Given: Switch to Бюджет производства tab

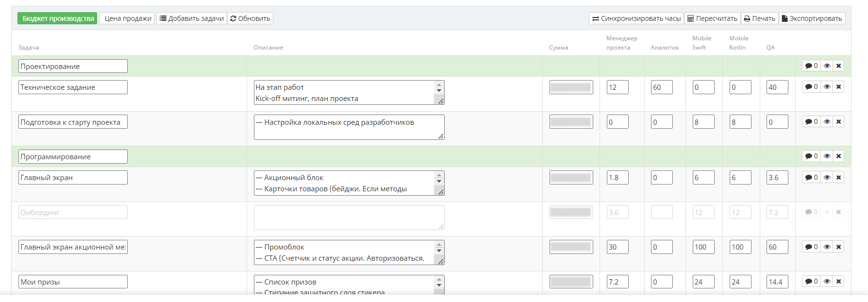Looking at the screenshot, I should [x=58, y=18].
